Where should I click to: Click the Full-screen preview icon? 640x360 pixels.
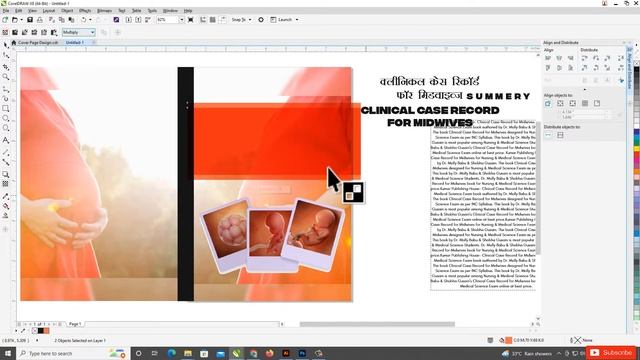coord(191,20)
